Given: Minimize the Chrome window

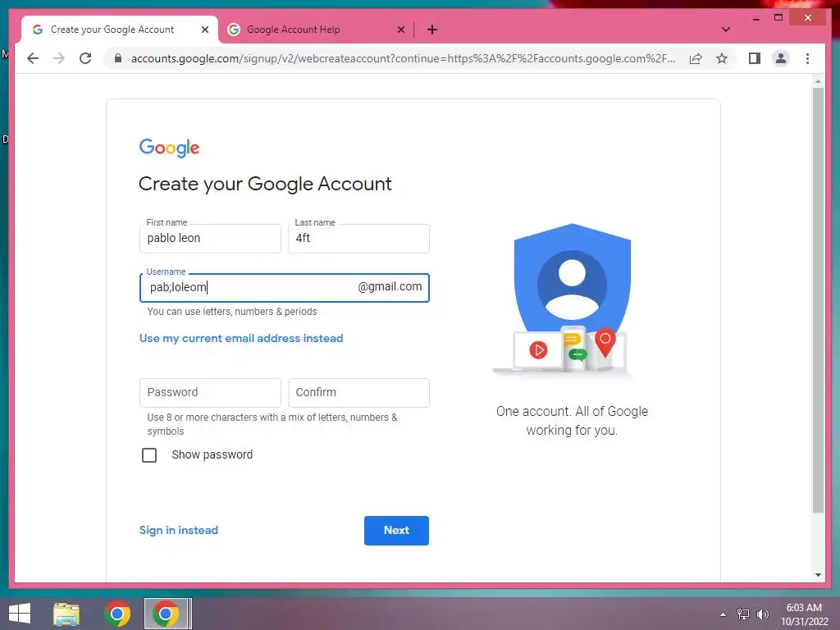Looking at the screenshot, I should click(x=756, y=18).
